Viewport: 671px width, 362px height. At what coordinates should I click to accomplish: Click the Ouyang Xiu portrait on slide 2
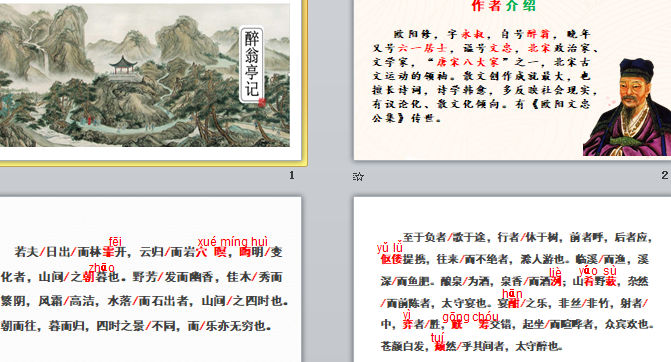pyautogui.click(x=627, y=107)
